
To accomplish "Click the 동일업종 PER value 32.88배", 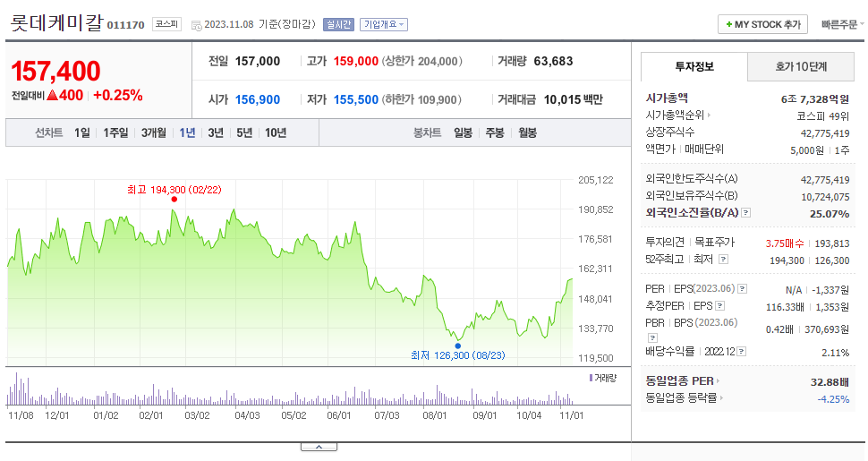I will point(830,381).
